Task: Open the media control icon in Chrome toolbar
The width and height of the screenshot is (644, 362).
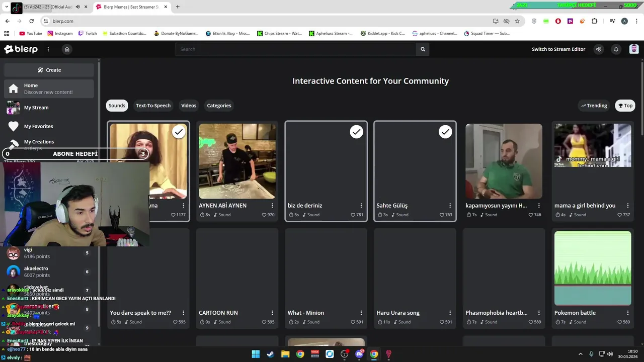Action: pos(612,21)
